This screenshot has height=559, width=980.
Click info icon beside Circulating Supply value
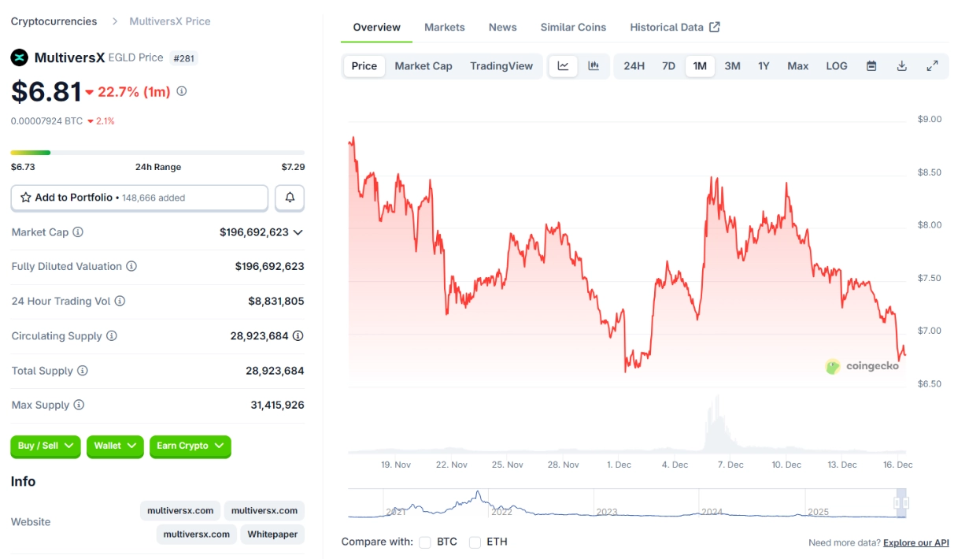(298, 336)
